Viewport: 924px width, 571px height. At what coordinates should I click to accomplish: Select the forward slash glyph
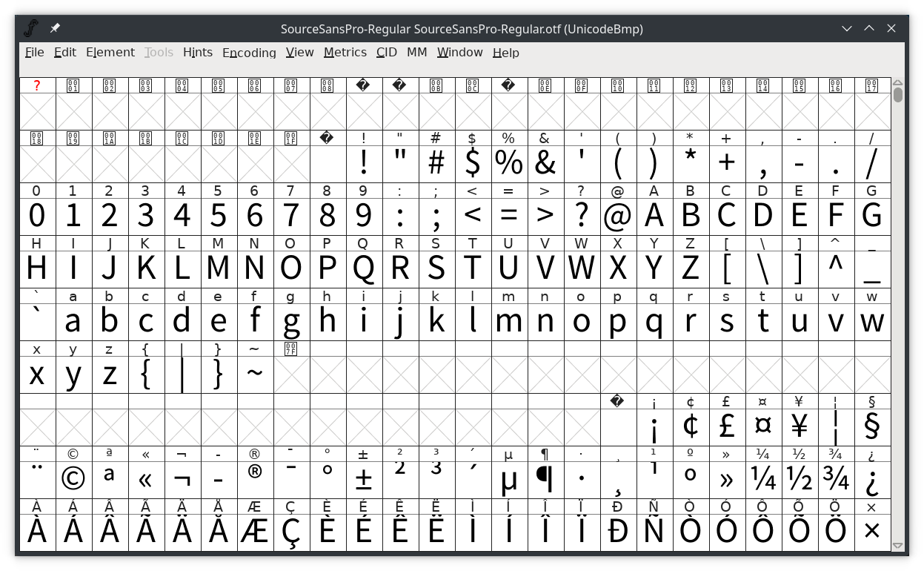click(872, 164)
